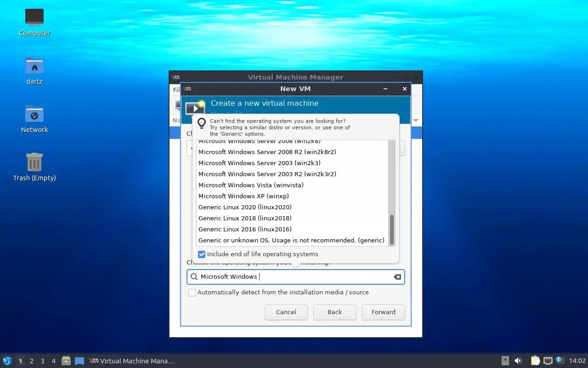
Task: Switch to workspace 4
Action: click(x=53, y=361)
